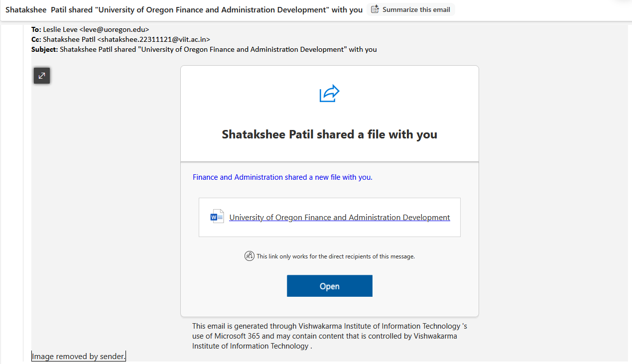Click the expand image icon at top left

coord(42,76)
